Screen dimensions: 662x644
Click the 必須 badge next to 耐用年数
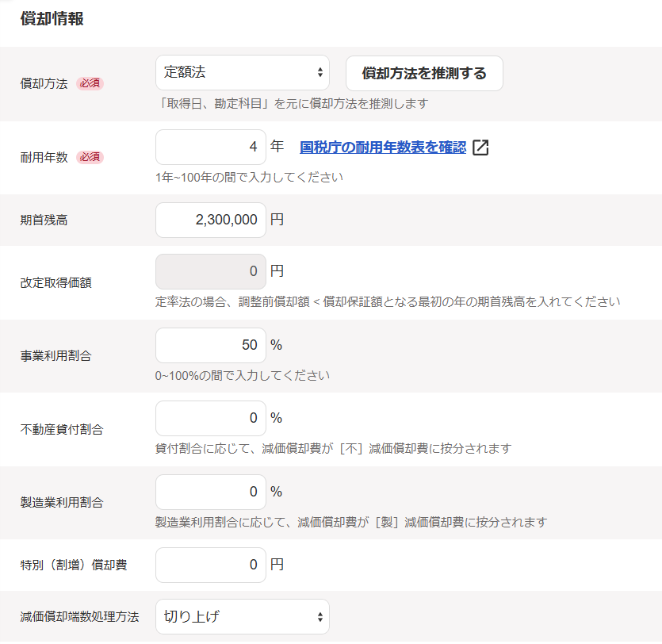coord(90,157)
